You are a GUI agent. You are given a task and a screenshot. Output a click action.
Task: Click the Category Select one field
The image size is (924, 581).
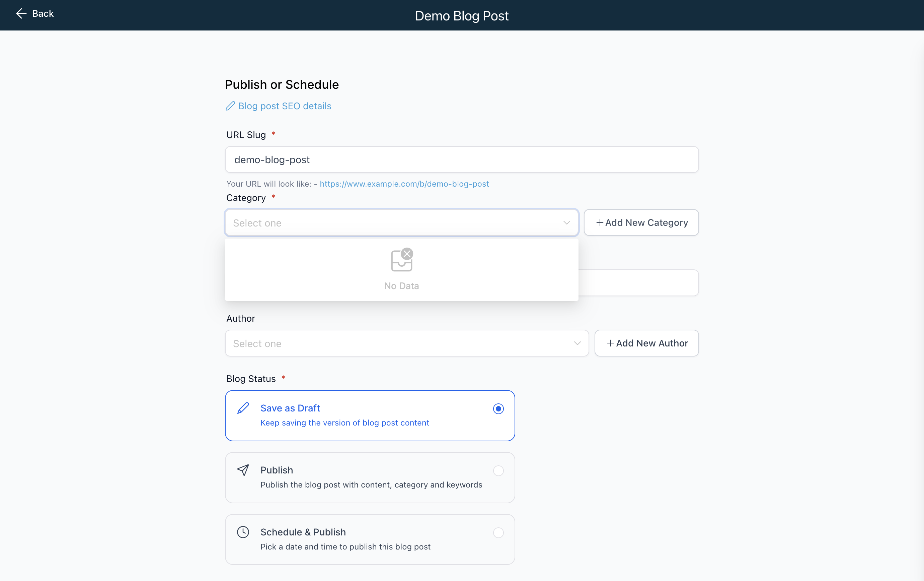pos(402,223)
